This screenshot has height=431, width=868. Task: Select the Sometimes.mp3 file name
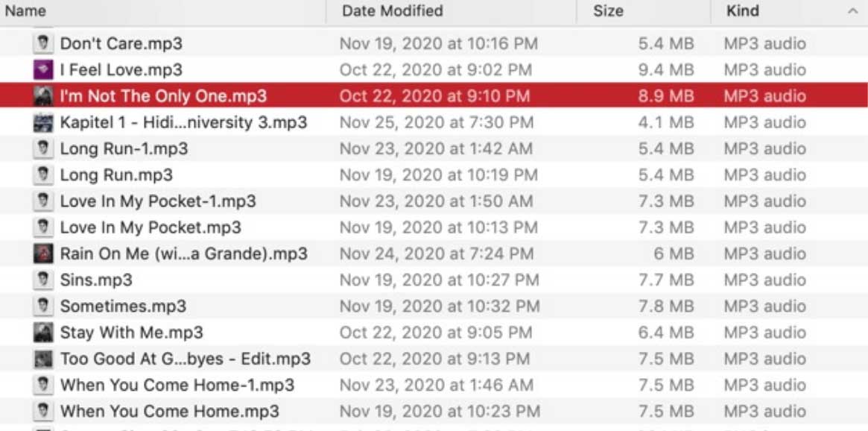pyautogui.click(x=123, y=306)
